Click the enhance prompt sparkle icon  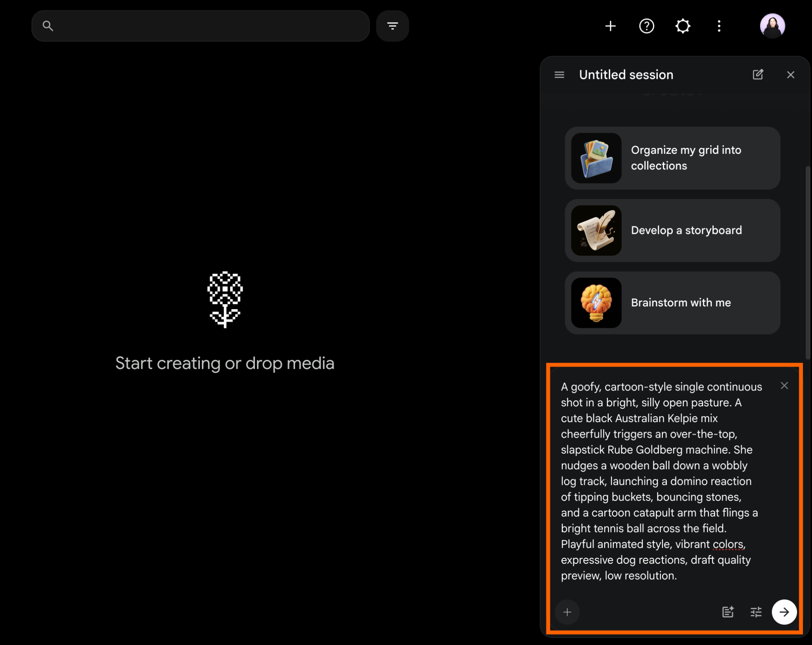(x=728, y=612)
